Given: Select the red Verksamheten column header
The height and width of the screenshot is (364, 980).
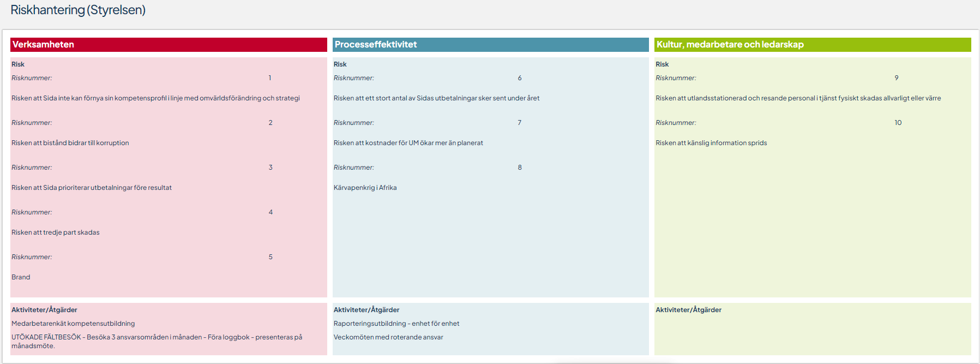Looking at the screenshot, I should click(169, 45).
